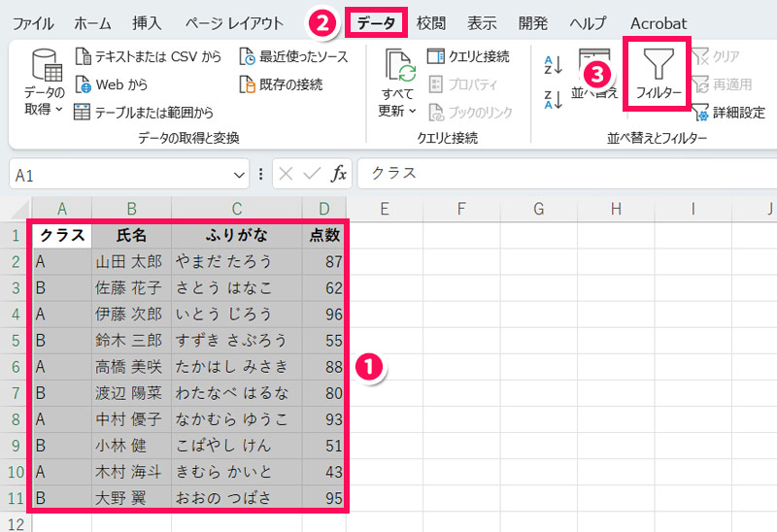Select row 12 header
This screenshot has height=532, width=777.
pyautogui.click(x=16, y=523)
